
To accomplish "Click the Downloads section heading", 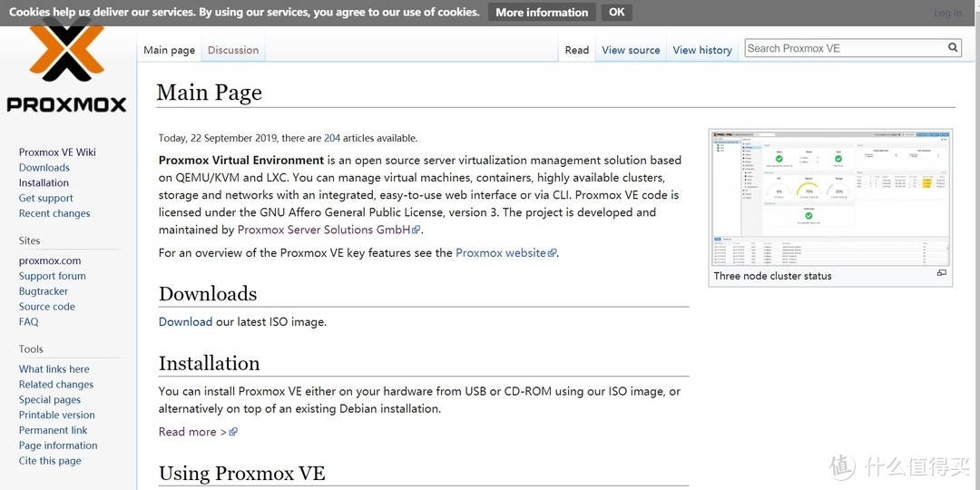I will point(208,293).
